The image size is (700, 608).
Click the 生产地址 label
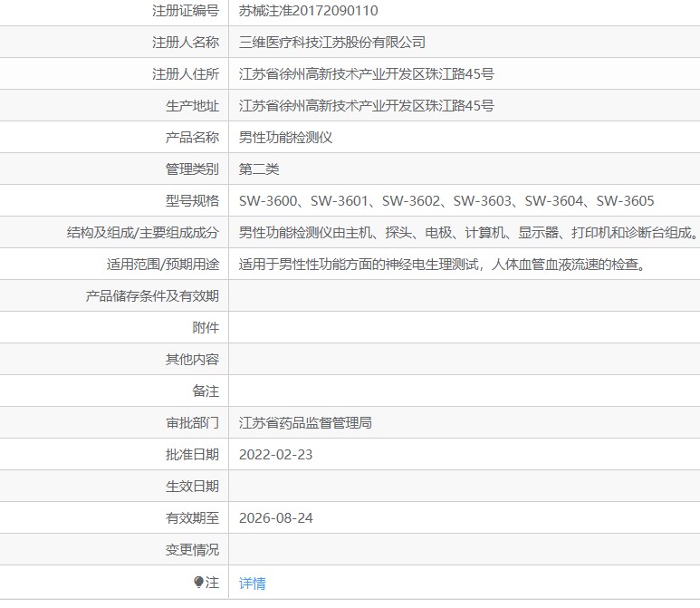(192, 106)
